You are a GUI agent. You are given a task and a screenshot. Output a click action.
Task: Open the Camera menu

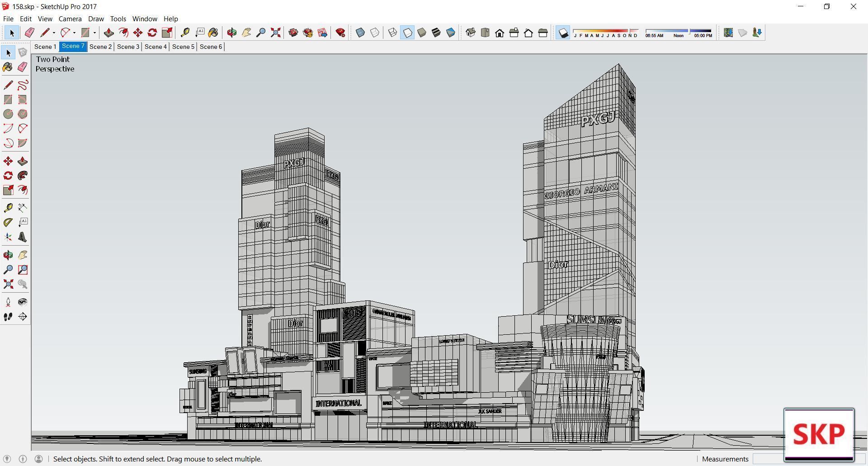tap(70, 19)
